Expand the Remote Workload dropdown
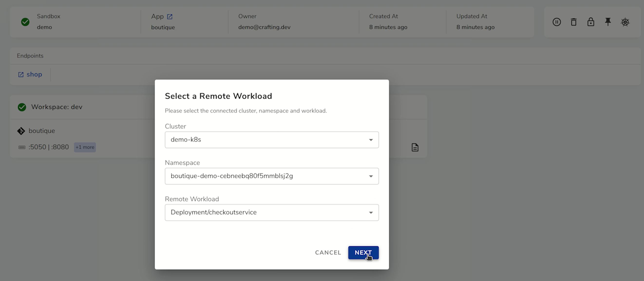This screenshot has height=281, width=644. click(x=371, y=213)
